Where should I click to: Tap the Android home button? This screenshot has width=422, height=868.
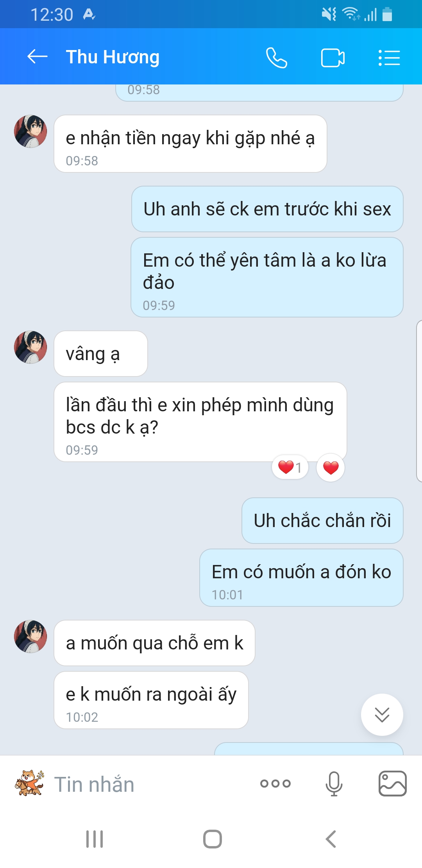[x=213, y=839]
